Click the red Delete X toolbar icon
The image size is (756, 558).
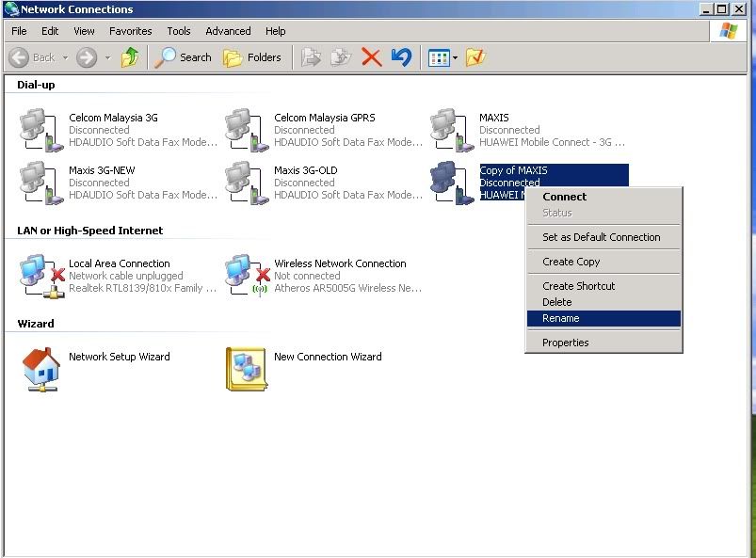371,57
